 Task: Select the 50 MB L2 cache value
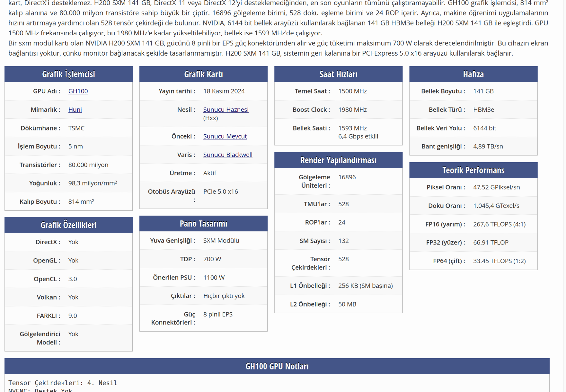347,304
